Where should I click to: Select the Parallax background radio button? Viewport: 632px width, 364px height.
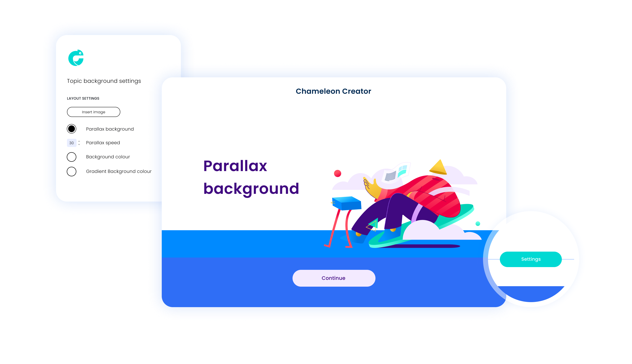pyautogui.click(x=71, y=129)
